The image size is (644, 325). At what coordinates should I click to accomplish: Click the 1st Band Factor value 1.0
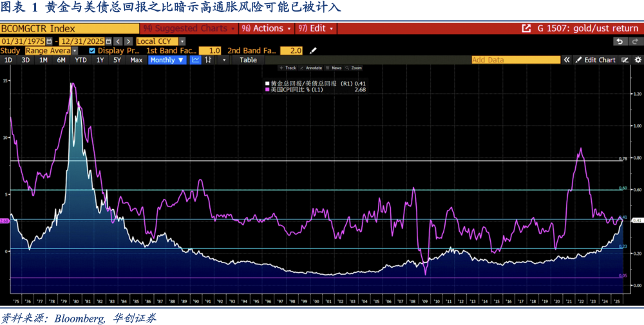210,51
